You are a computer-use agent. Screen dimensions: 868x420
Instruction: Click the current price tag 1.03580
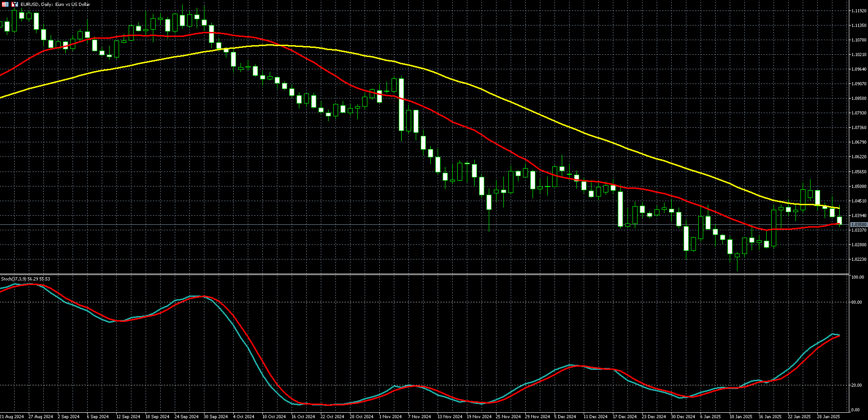click(x=858, y=225)
